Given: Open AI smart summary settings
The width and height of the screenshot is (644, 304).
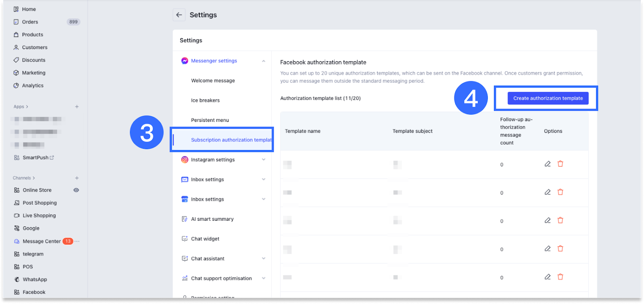Looking at the screenshot, I should click(212, 219).
